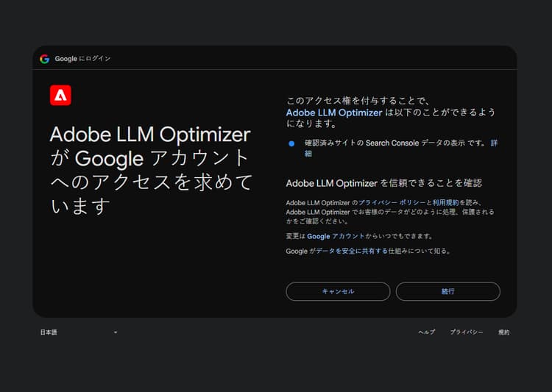The width and height of the screenshot is (552, 392).
Task: Click the blue bullet next to Search Console permission
Action: point(291,143)
